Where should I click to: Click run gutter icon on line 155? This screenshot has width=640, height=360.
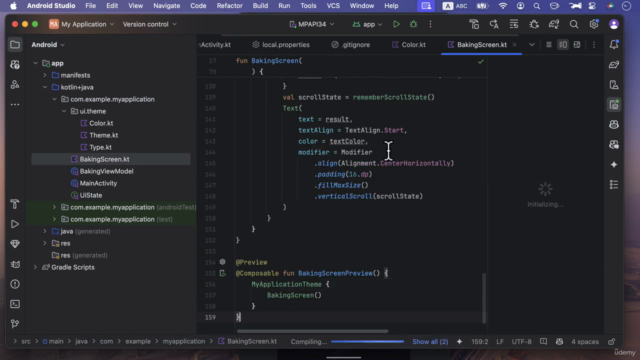(222, 273)
